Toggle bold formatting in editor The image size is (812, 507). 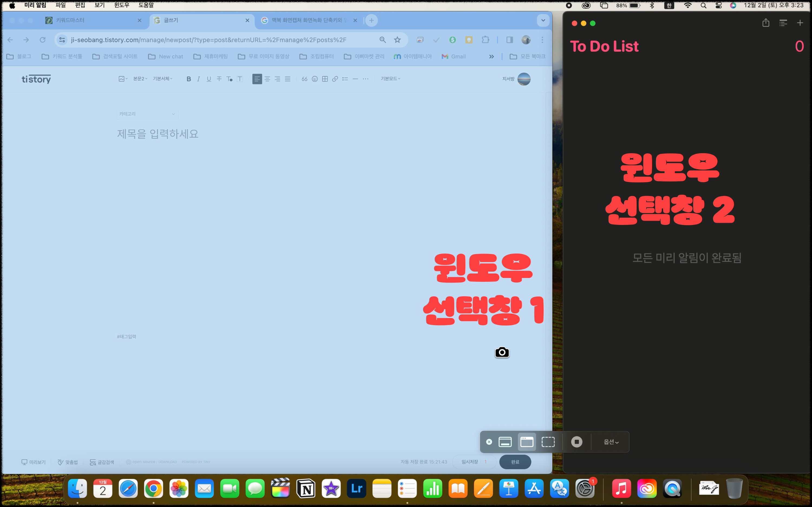[189, 79]
